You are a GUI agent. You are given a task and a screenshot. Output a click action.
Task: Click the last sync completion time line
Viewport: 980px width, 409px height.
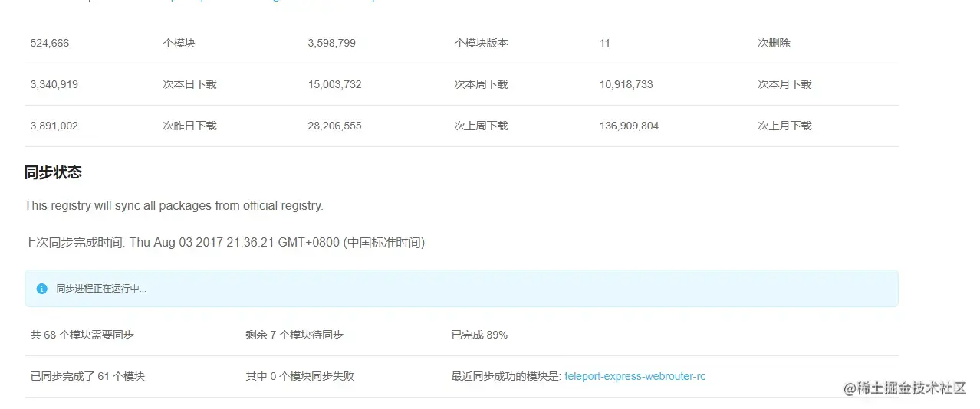[x=225, y=242]
